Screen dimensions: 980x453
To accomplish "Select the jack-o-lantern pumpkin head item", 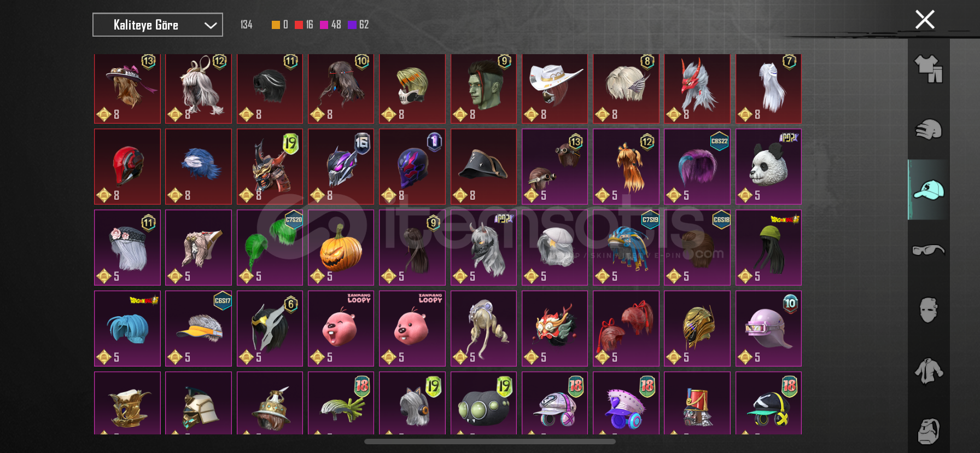I will coord(341,248).
